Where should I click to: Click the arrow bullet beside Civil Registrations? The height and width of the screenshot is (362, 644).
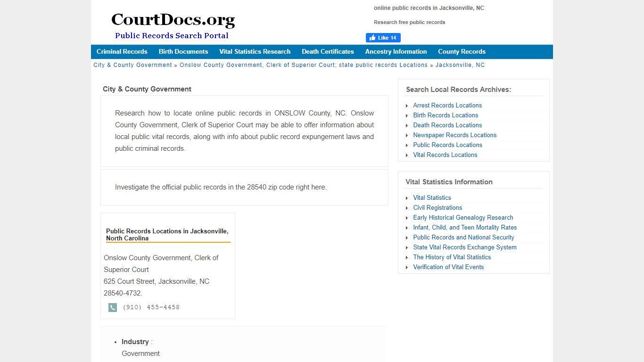407,208
